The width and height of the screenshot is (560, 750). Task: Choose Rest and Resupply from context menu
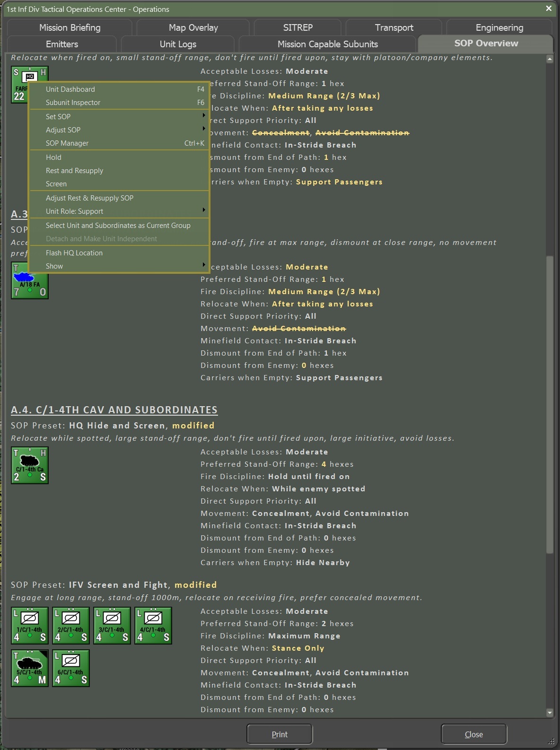pos(74,170)
